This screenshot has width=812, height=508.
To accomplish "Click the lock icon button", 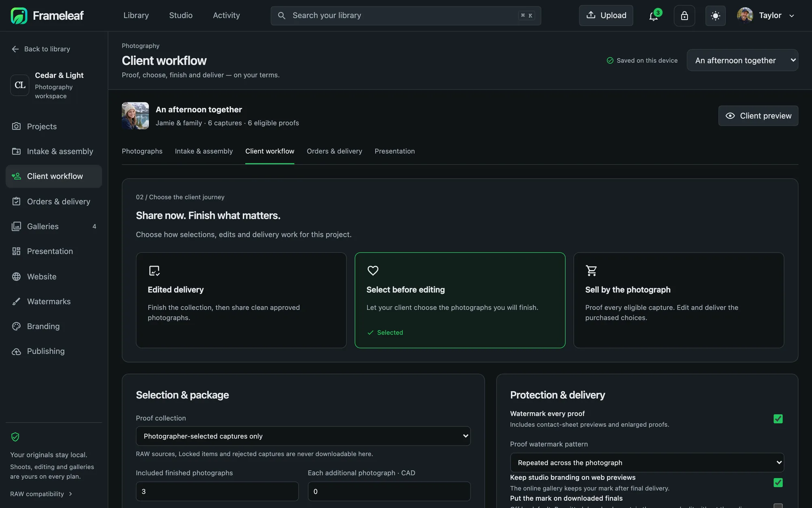I will tap(685, 15).
